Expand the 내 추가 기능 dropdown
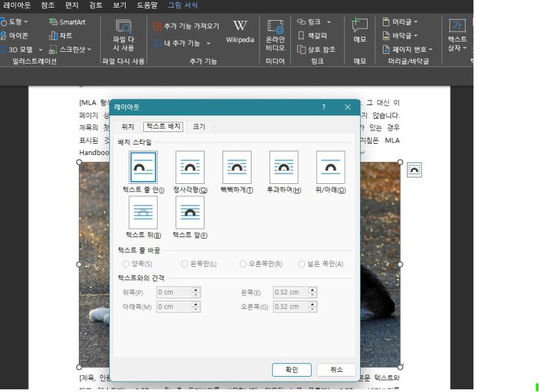 (182, 43)
